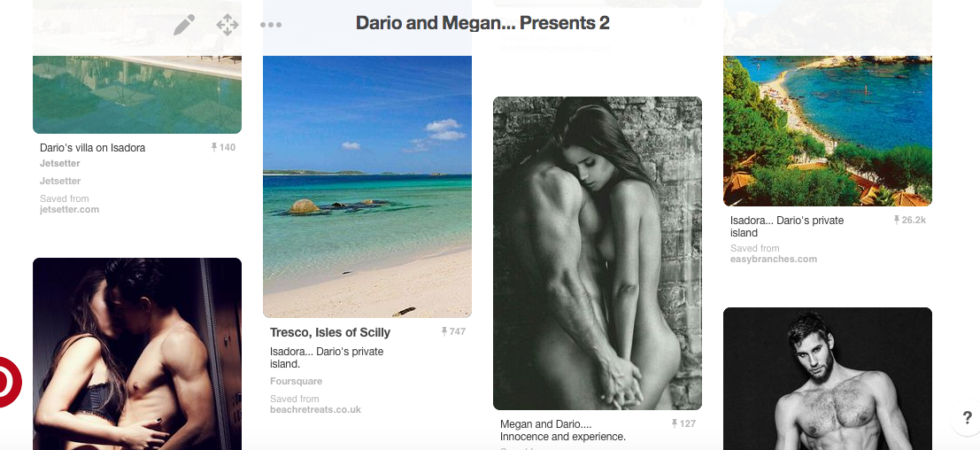Open the Tresco beach pin image
Screen dimensions: 980x450
[367, 187]
